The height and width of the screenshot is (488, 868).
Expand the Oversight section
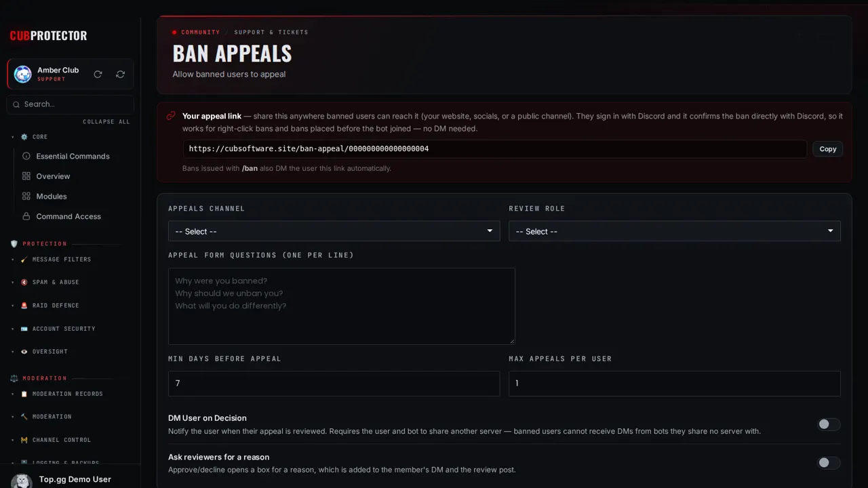coord(13,352)
